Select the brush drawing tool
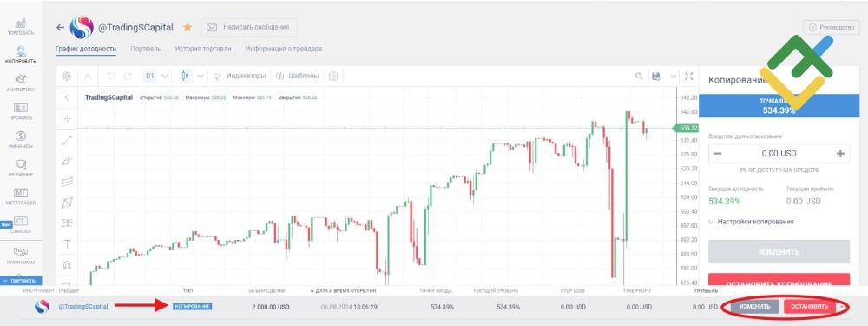Image resolution: width=868 pixels, height=326 pixels. click(x=67, y=161)
